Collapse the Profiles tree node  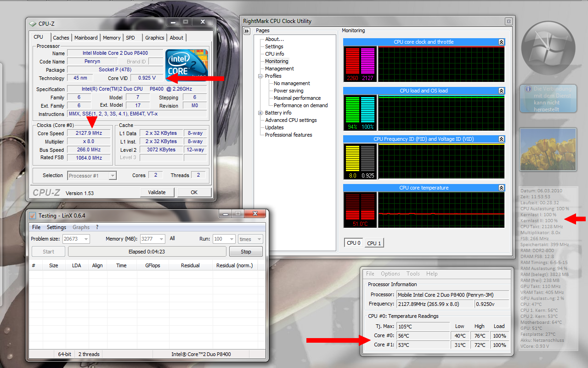click(x=260, y=76)
